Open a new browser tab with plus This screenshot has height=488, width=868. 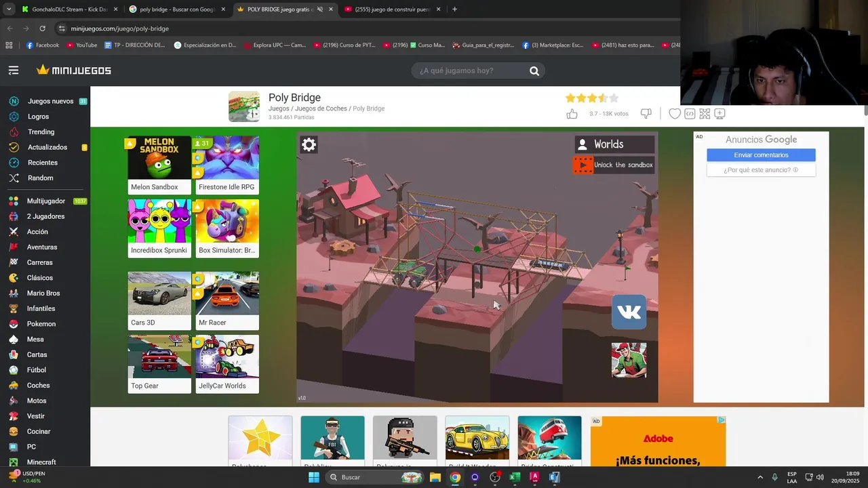(454, 9)
